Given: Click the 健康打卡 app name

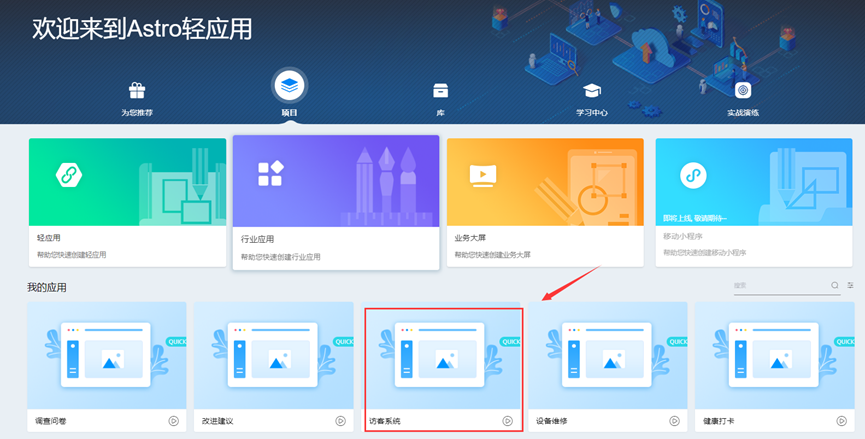Looking at the screenshot, I should [x=718, y=421].
